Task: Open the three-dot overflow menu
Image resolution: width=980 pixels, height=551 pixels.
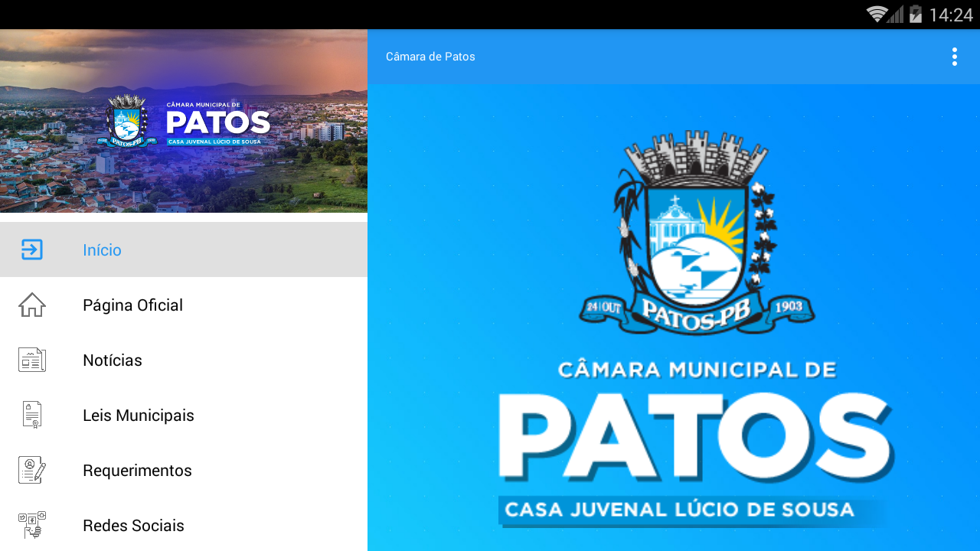Action: pyautogui.click(x=955, y=57)
